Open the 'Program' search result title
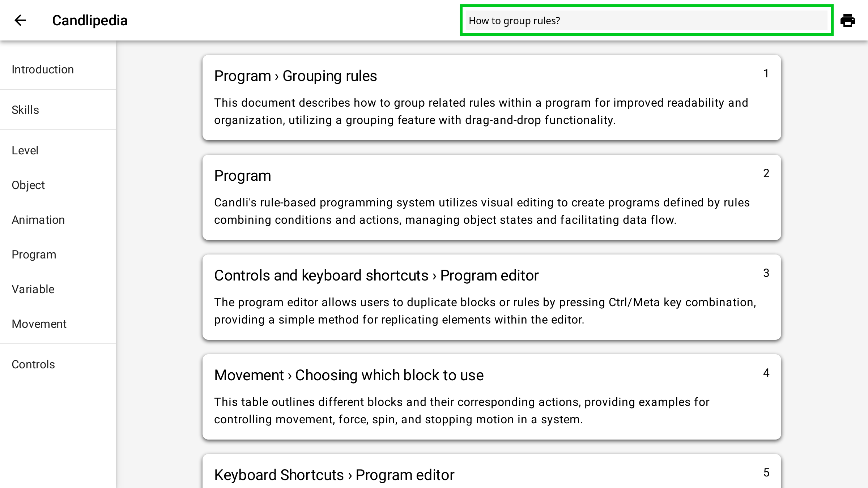This screenshot has width=868, height=488. click(x=243, y=176)
